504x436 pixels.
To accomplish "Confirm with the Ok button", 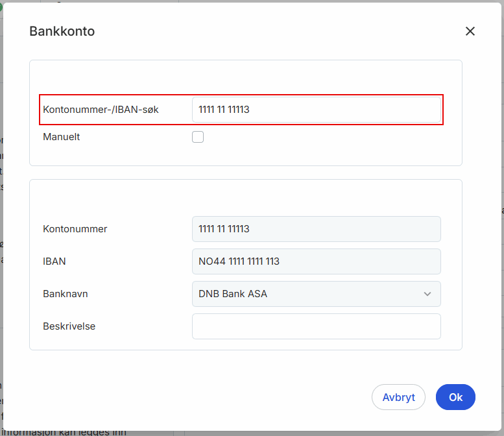I will coord(455,397).
